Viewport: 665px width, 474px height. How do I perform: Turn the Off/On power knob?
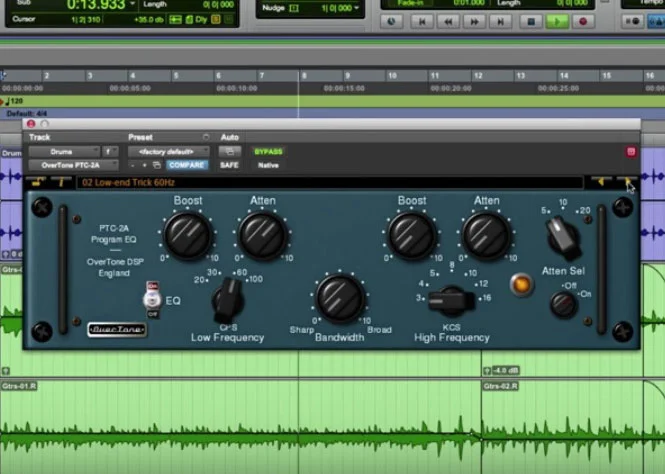tap(563, 304)
